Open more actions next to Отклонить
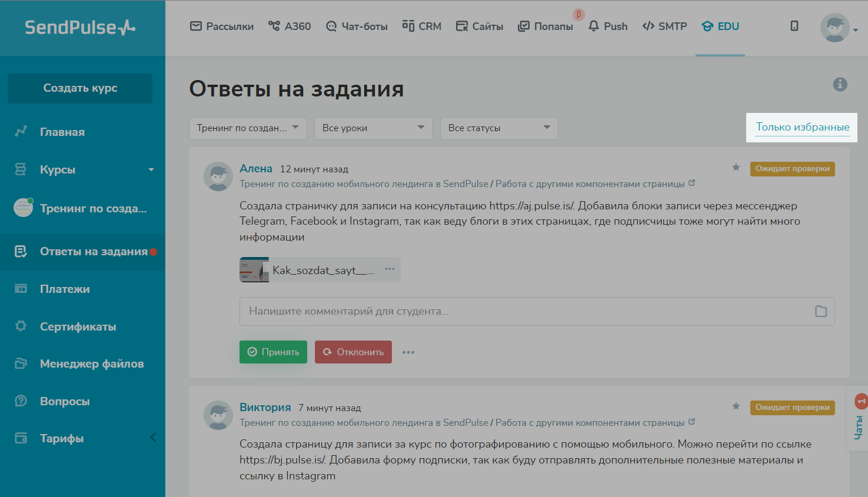This screenshot has height=497, width=868. [408, 352]
